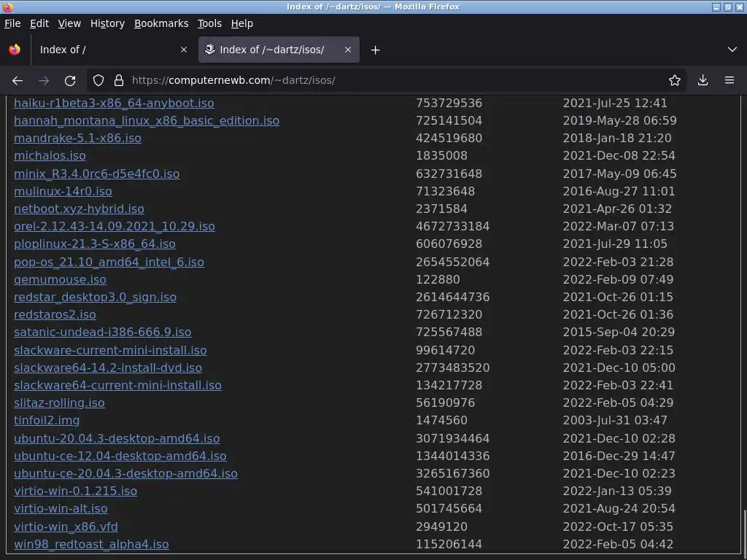The width and height of the screenshot is (747, 560).
Task: Open pop-os_21.10_amd64_intel_6.iso link
Action: coord(109,262)
